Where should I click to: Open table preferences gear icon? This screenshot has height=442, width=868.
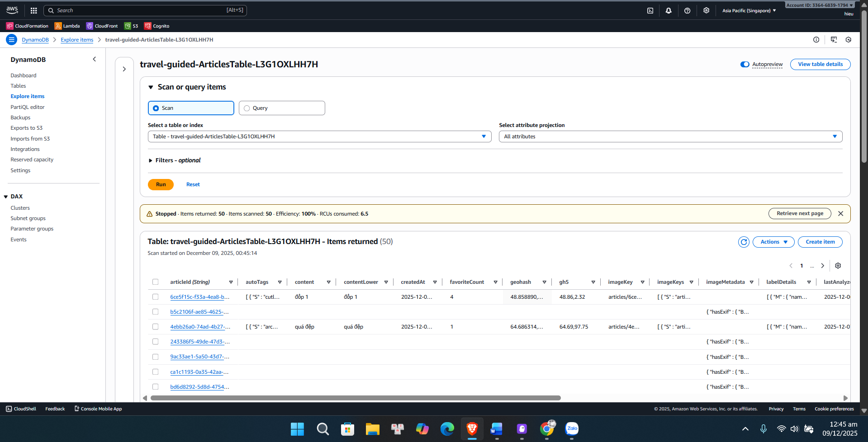[x=838, y=266]
